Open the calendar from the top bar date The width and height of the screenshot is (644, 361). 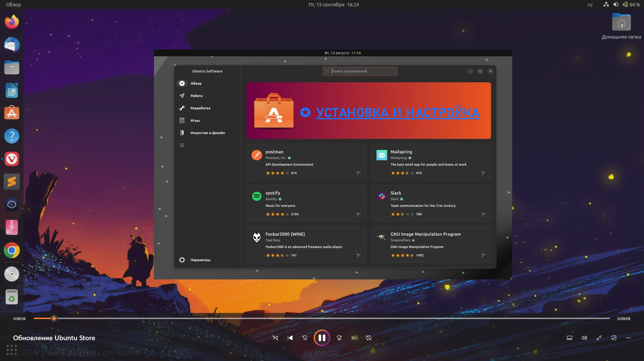pos(334,5)
